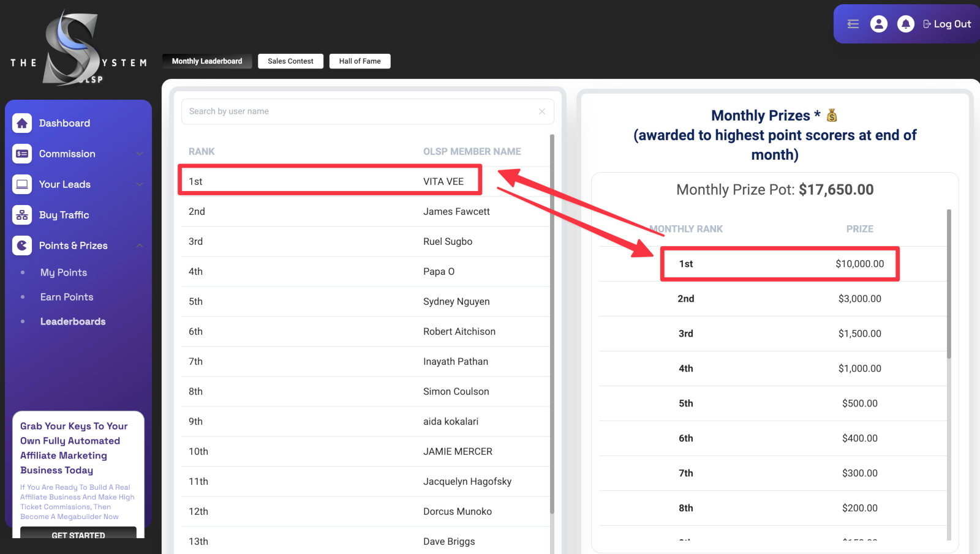Open the user profile icon
The height and width of the screenshot is (554, 980).
click(879, 23)
